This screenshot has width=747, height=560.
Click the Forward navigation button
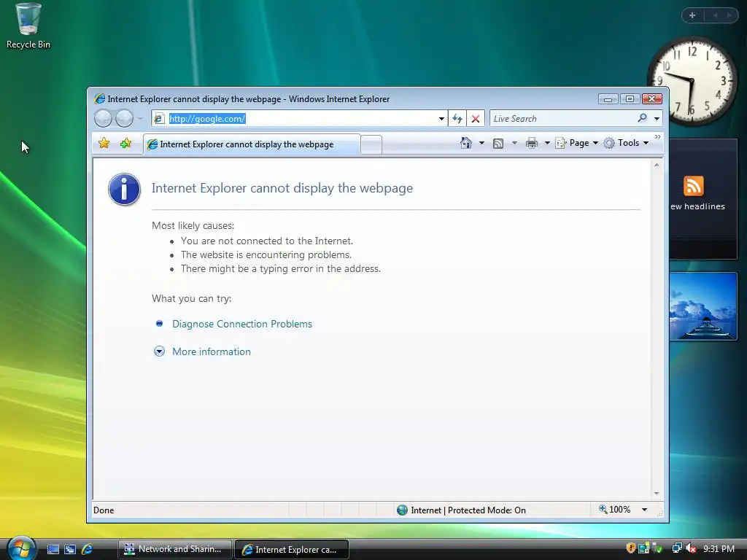coord(124,118)
